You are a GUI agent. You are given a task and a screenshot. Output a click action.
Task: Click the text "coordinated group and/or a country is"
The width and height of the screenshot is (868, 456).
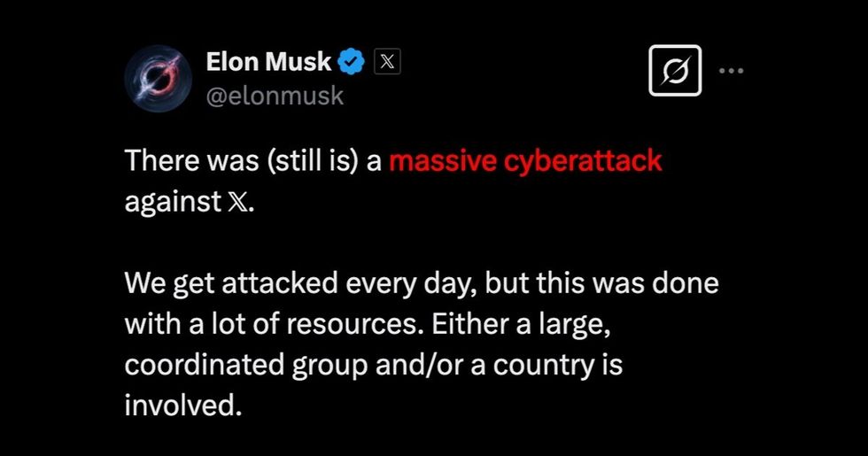point(373,364)
